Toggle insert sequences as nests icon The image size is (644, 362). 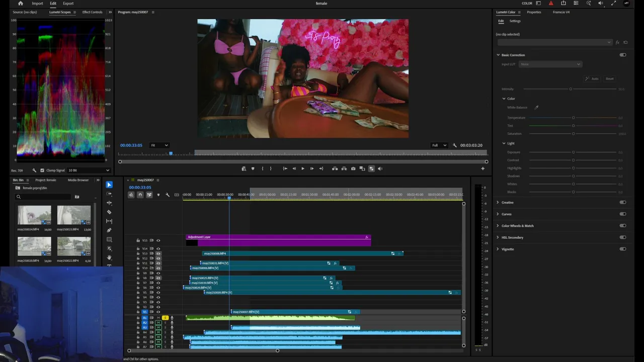coord(131,195)
